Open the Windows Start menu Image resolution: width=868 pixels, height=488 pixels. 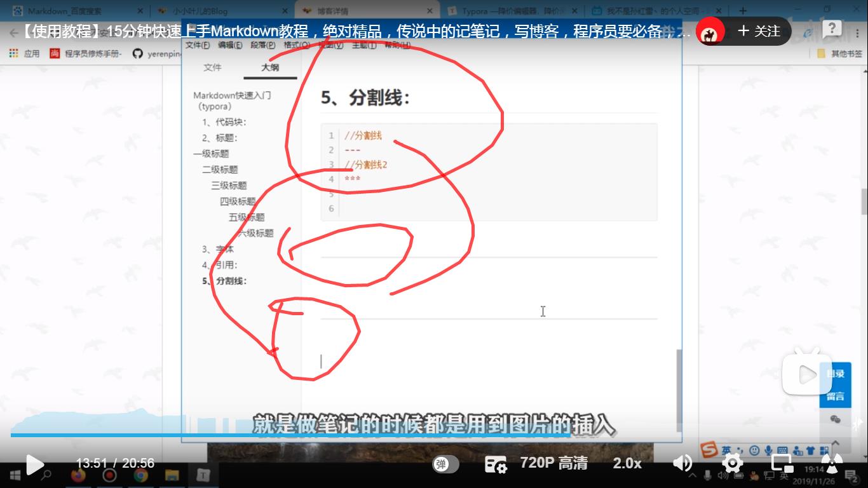point(14,475)
